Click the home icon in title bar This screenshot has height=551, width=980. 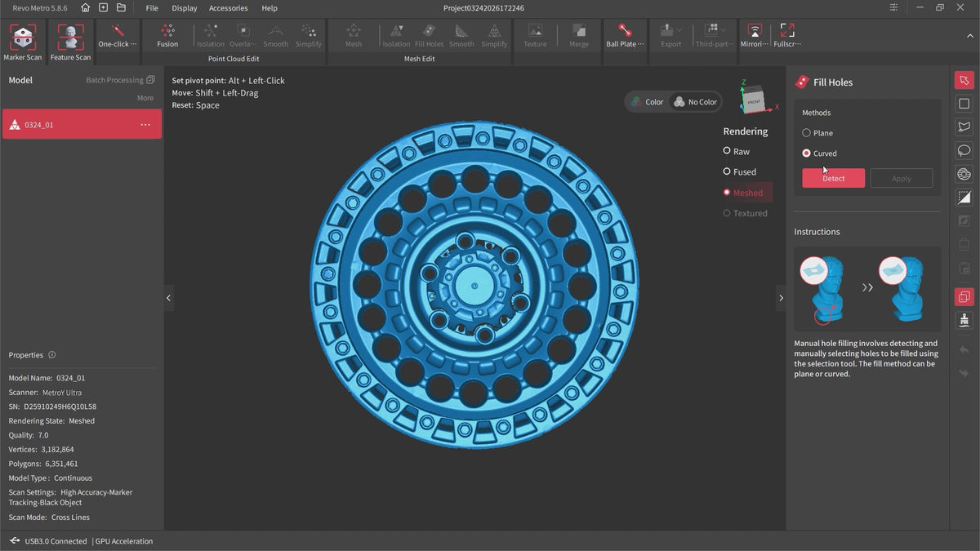coord(85,8)
